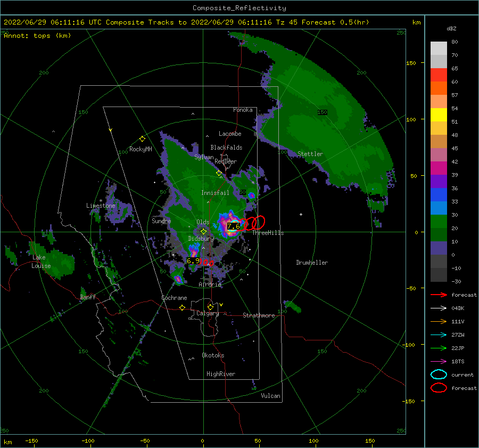Click the Banff city label

[x=88, y=297]
